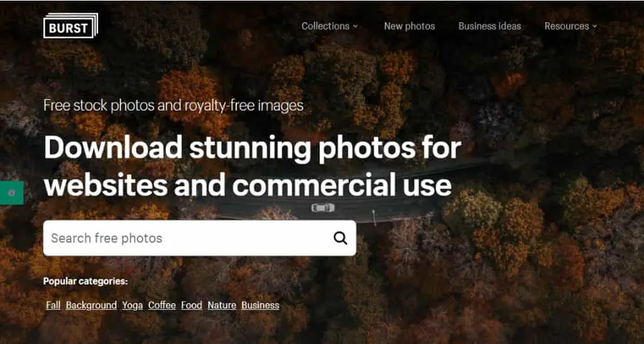The image size is (644, 344).
Task: View the Food category
Action: 191,306
